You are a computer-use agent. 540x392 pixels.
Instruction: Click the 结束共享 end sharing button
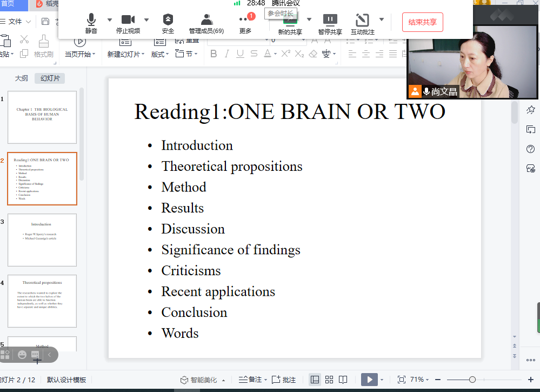(422, 22)
